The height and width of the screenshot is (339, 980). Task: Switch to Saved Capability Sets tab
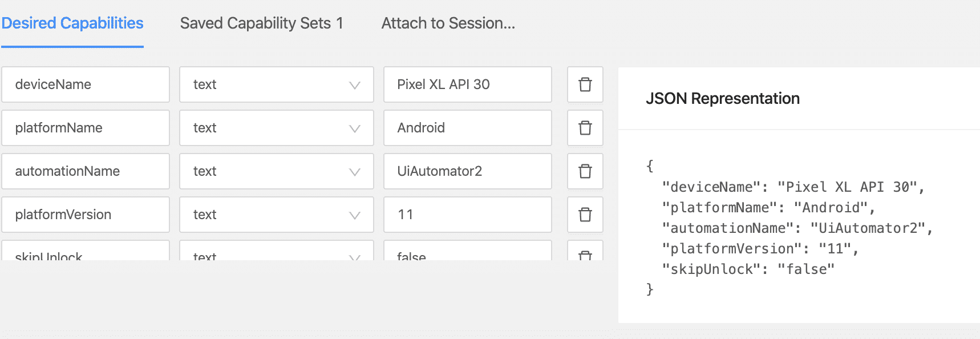(262, 23)
